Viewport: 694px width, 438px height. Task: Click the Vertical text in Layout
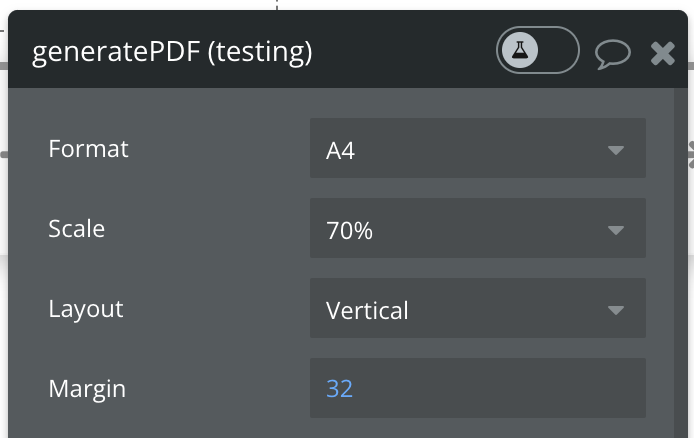367,310
